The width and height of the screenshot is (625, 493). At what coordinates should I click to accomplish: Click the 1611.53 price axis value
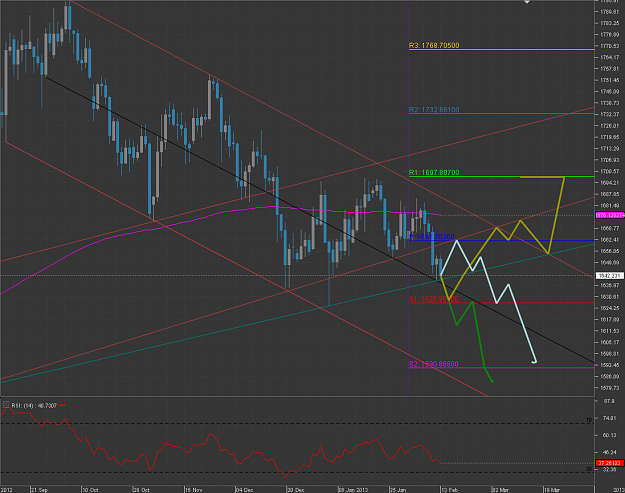pyautogui.click(x=609, y=331)
